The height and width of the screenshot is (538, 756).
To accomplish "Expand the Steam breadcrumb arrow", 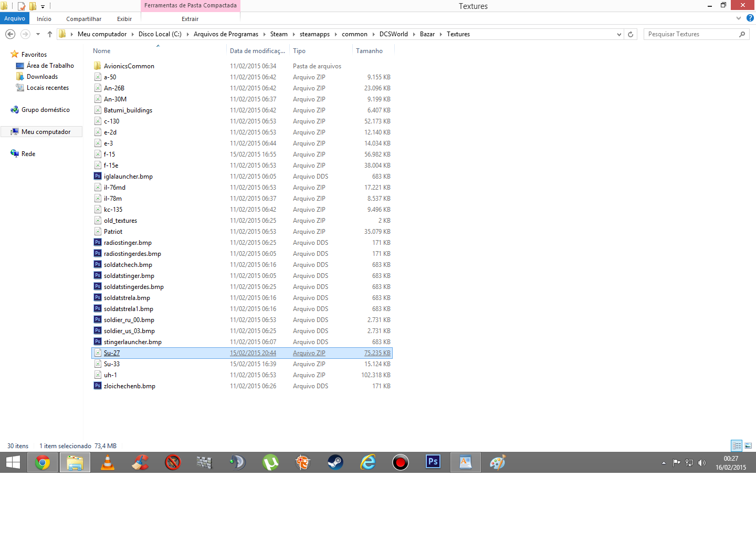I will pos(294,34).
